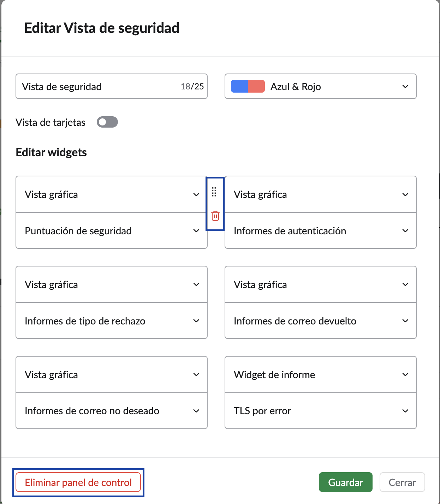Image resolution: width=440 pixels, height=504 pixels.
Task: Expand the middle-right Vista gráfica dropdown
Action: point(406,285)
